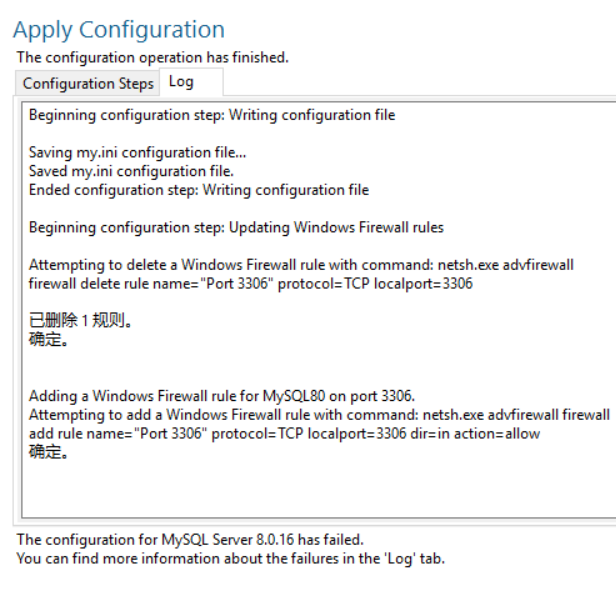Click the 'firewall delete rule name' command line
Viewport: 616px width, 595px height.
click(250, 283)
